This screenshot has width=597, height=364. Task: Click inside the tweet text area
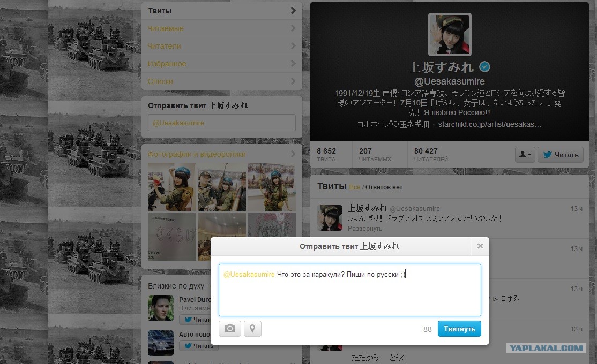coord(349,290)
